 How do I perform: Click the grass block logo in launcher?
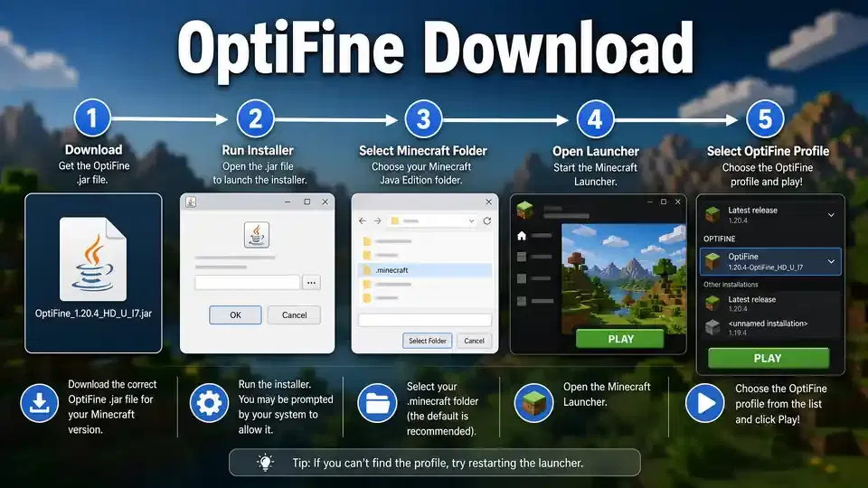coord(524,211)
